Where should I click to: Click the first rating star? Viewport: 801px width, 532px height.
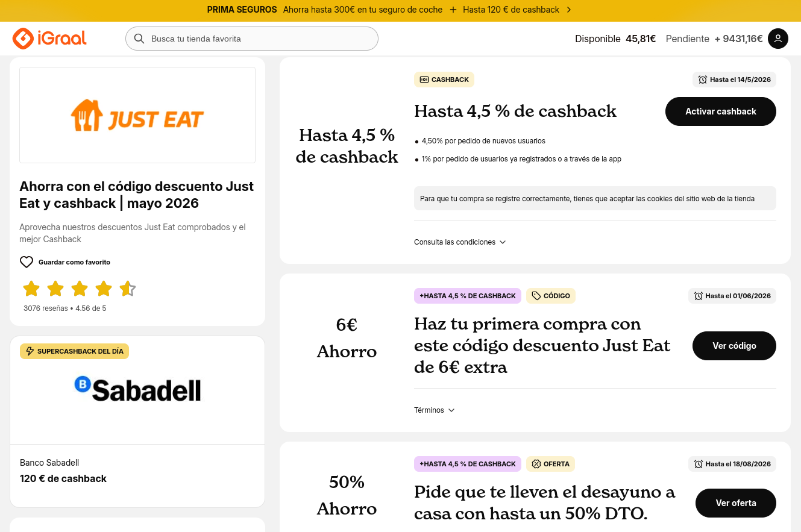[31, 289]
